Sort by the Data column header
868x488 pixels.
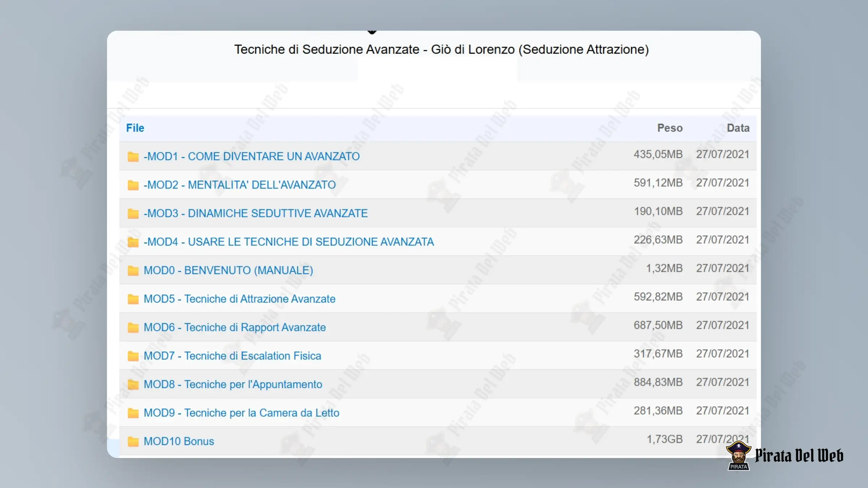click(738, 128)
